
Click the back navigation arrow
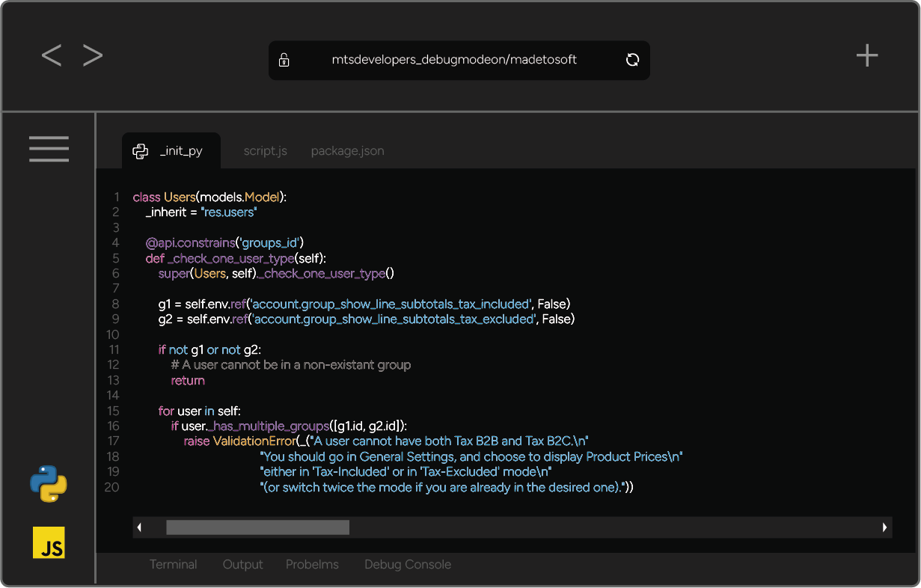coord(52,55)
